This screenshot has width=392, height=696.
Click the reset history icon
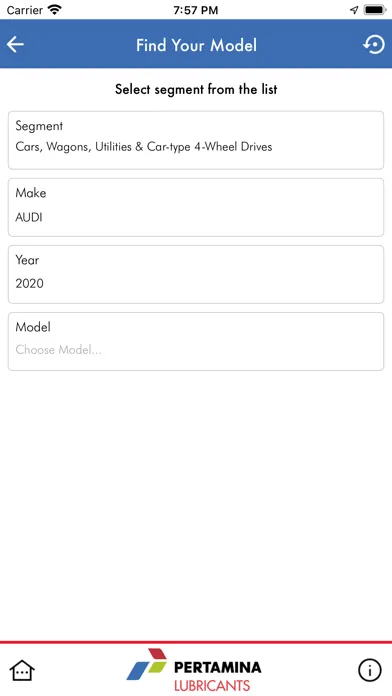374,44
